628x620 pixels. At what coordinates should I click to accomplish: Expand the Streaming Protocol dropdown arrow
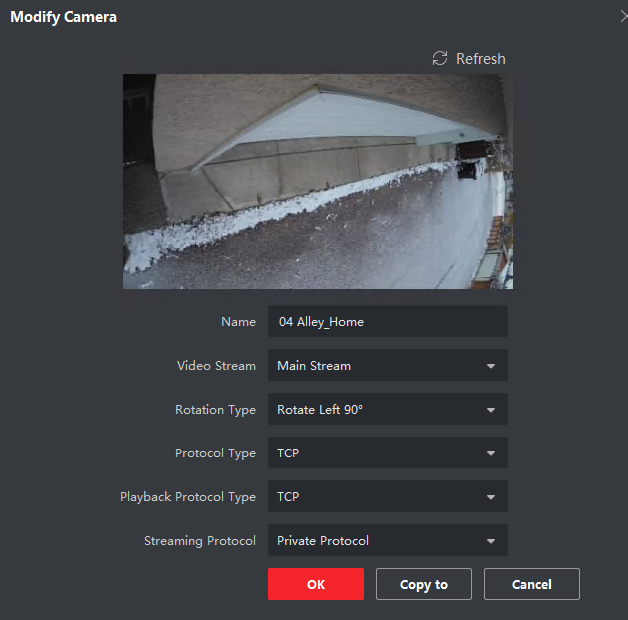(491, 542)
